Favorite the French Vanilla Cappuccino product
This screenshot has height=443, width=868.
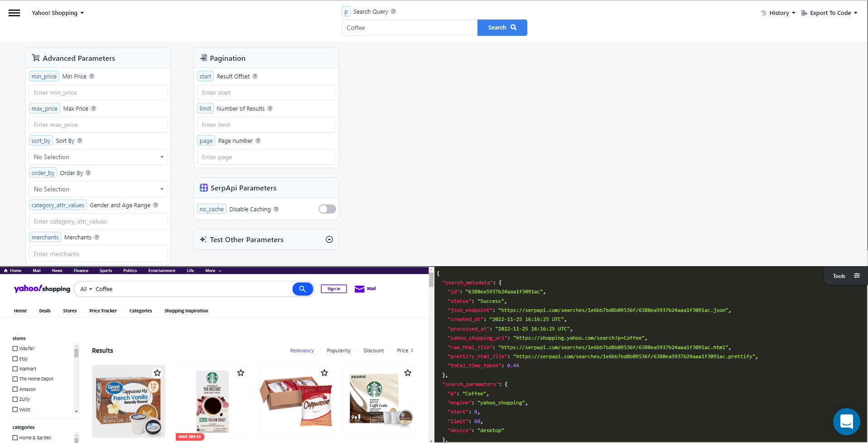(157, 373)
